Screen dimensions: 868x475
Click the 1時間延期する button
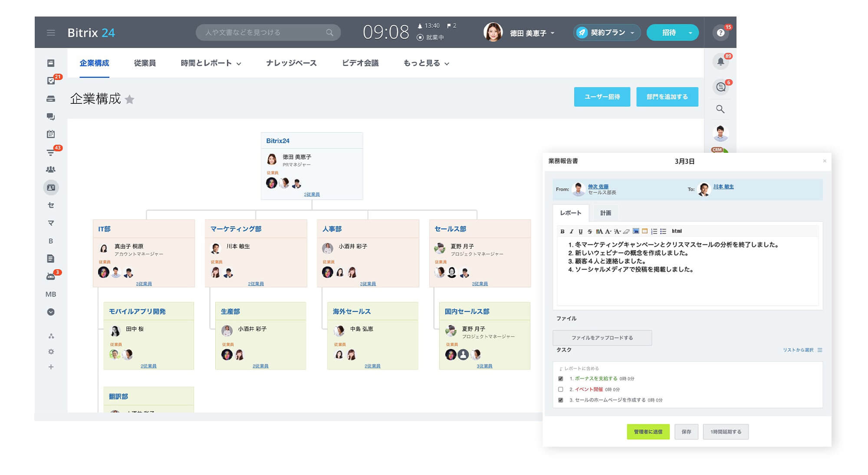point(726,432)
